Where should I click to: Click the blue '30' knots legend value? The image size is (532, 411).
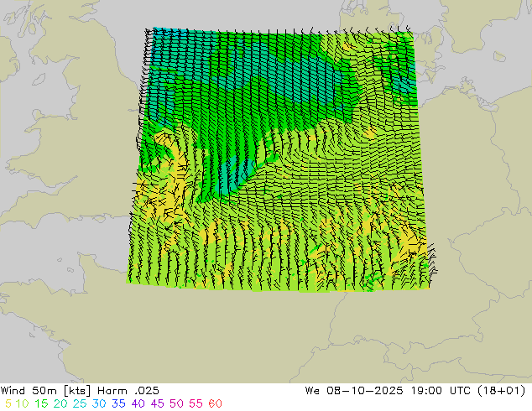point(99,403)
